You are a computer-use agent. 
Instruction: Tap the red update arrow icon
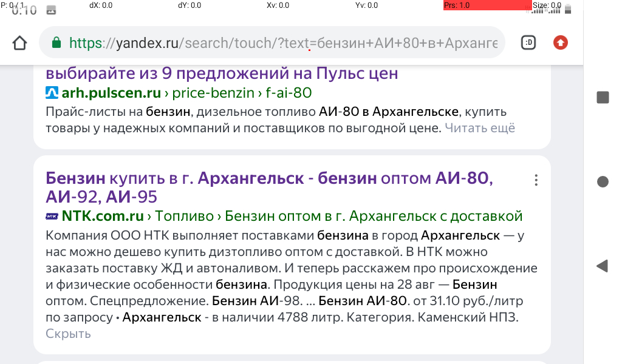click(x=561, y=43)
